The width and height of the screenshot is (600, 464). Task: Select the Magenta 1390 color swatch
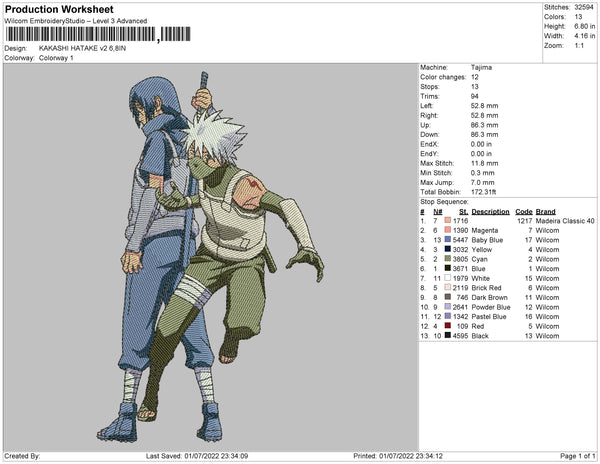click(448, 230)
